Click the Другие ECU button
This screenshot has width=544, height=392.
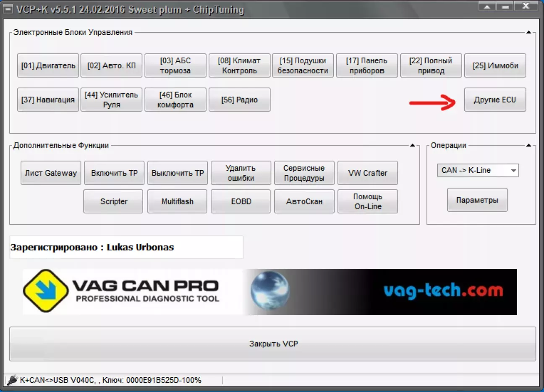pyautogui.click(x=494, y=100)
